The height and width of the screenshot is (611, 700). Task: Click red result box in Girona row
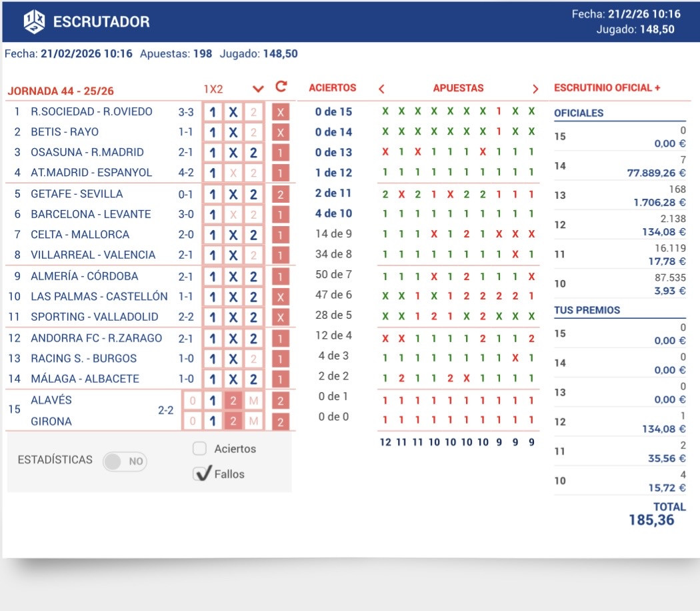[281, 421]
